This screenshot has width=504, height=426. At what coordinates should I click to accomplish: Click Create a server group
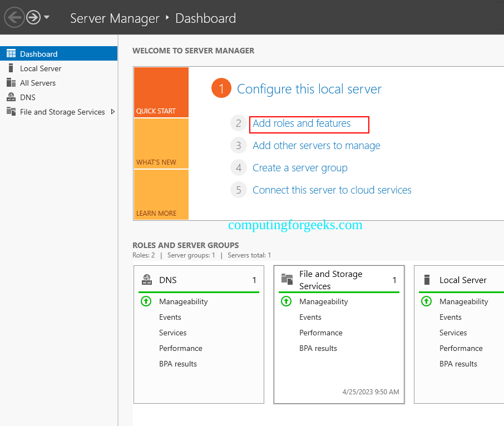300,167
